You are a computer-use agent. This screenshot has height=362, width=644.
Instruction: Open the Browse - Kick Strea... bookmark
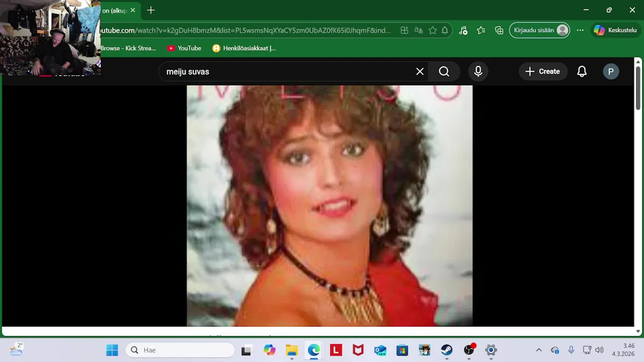pyautogui.click(x=128, y=48)
